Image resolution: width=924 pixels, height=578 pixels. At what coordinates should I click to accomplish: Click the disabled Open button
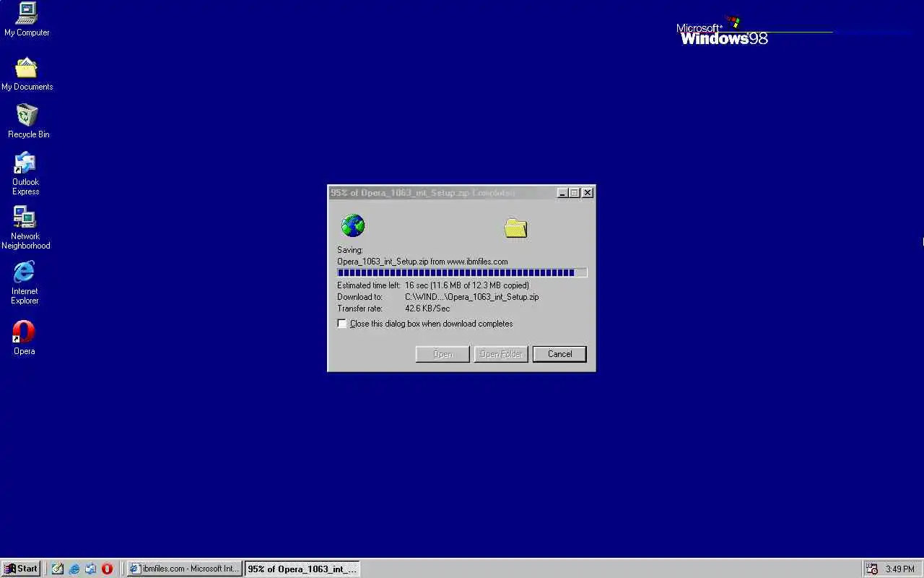tap(443, 354)
